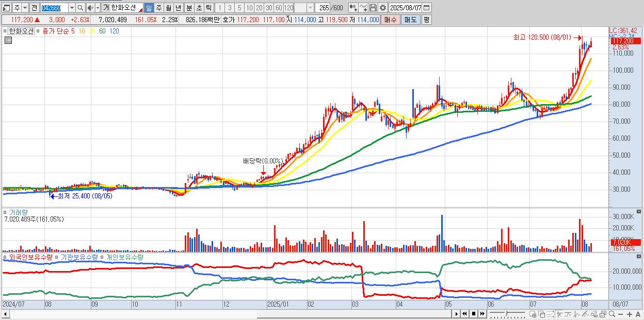This screenshot has width=644, height=320.
Task: Open the dropdown beside the speaker icon
Action: (98, 8)
